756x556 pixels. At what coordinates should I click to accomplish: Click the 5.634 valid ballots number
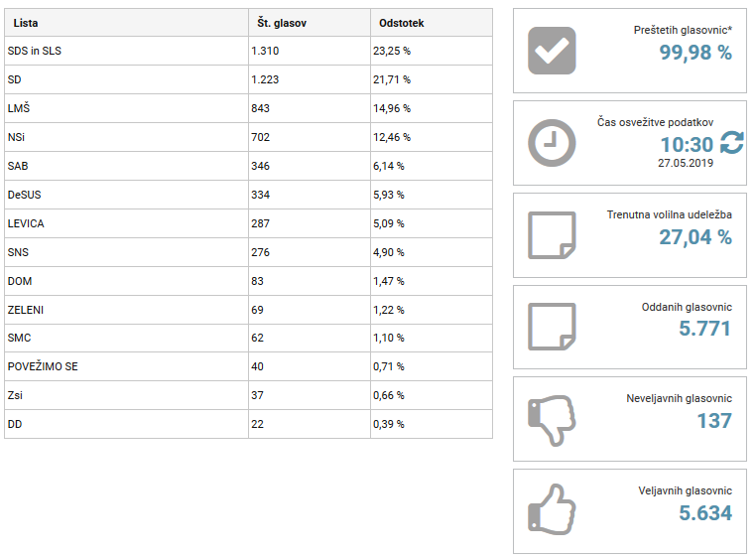(x=705, y=513)
